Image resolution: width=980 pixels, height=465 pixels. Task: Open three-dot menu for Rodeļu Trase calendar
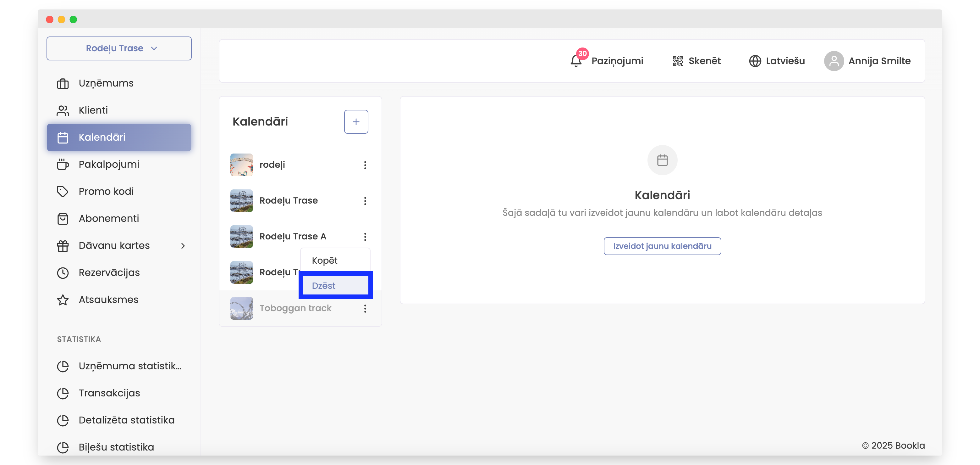tap(365, 201)
